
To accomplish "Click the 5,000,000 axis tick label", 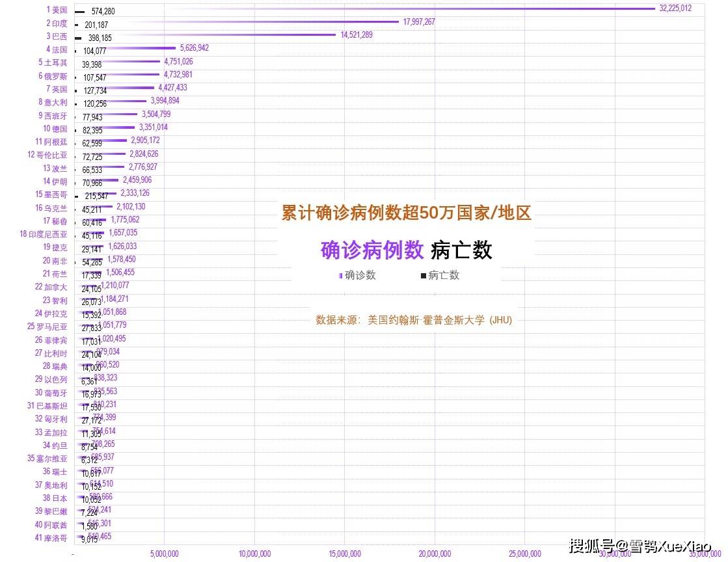I will (x=166, y=554).
